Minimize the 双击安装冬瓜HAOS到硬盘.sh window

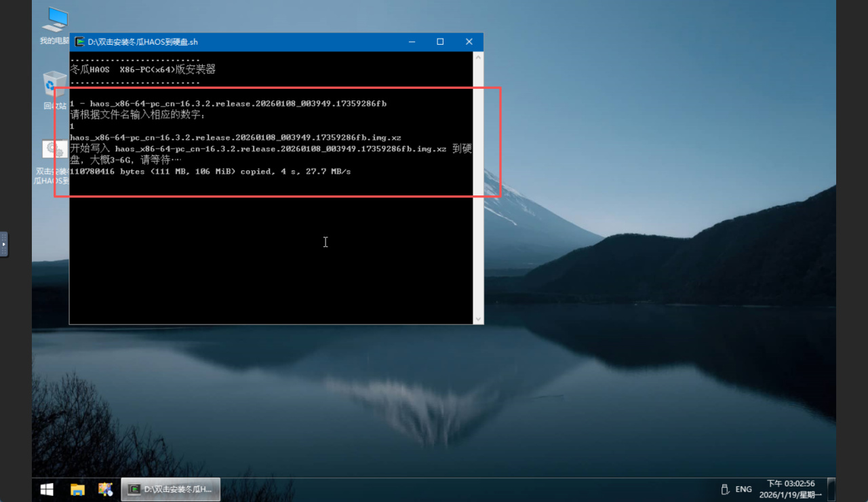pos(412,42)
